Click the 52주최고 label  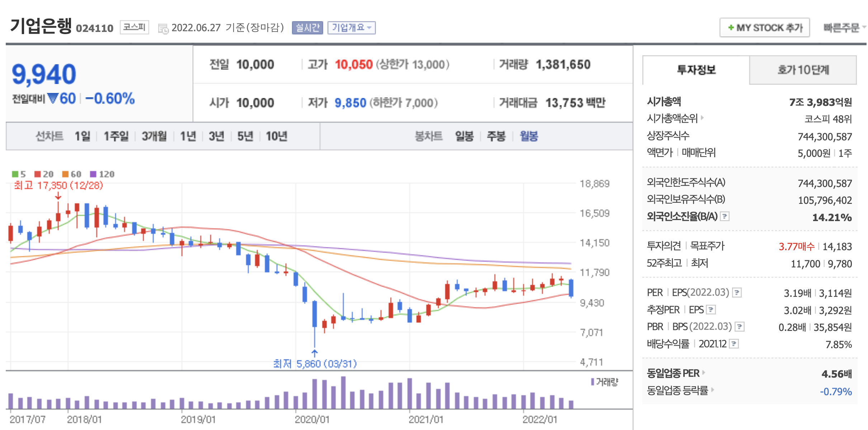[x=664, y=263]
